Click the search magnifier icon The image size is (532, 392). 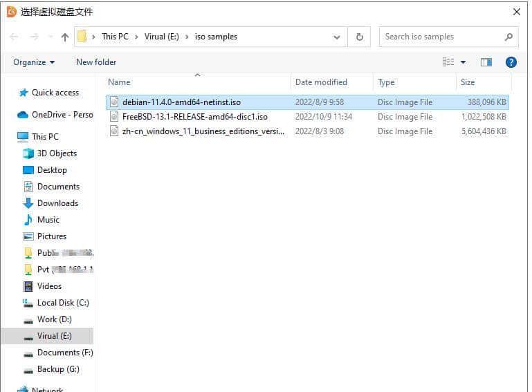pos(508,37)
